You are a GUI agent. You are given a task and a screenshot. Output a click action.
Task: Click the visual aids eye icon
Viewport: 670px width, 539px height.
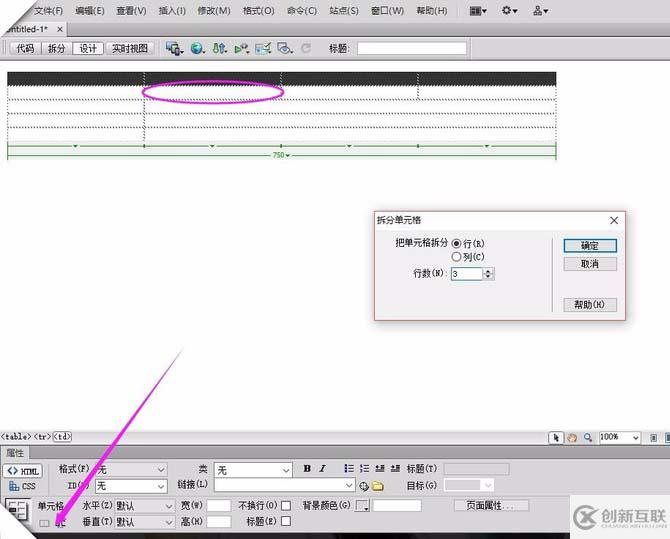(285, 48)
